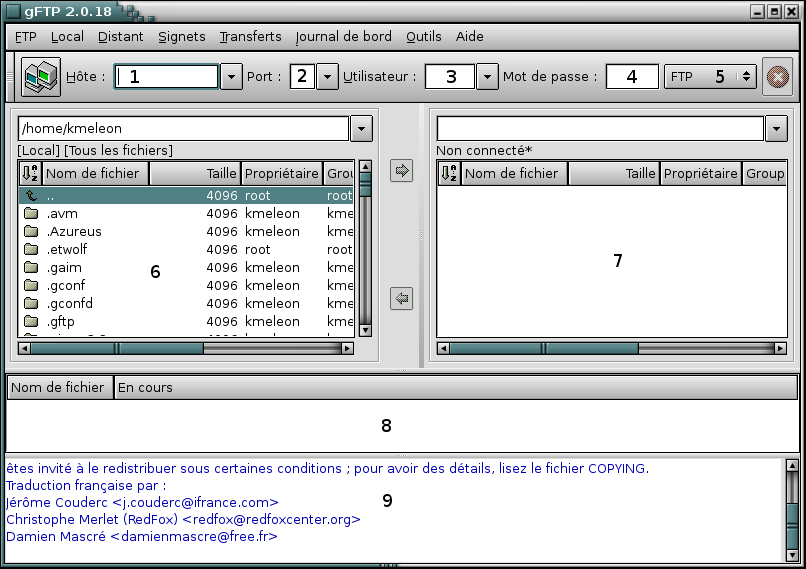
Task: Open the Journal de bord menu
Action: point(343,36)
